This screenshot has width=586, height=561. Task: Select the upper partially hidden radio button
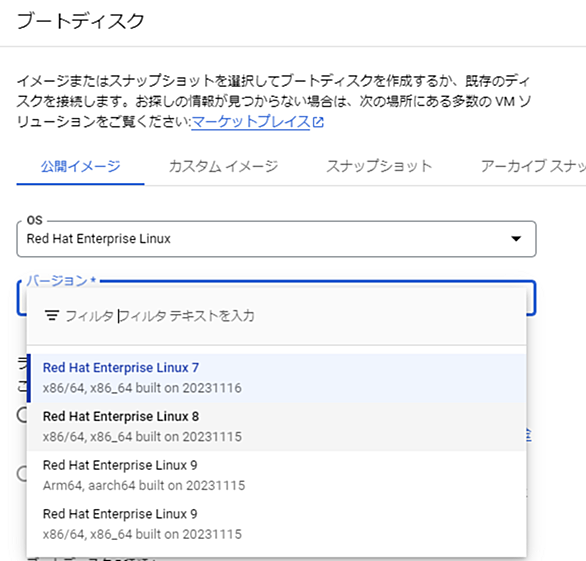[x=22, y=414]
